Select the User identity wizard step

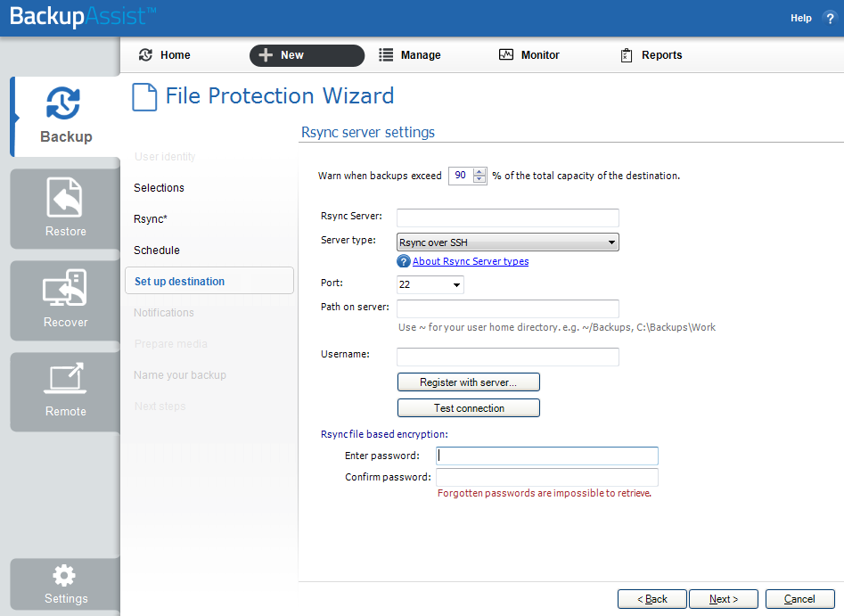coord(165,157)
